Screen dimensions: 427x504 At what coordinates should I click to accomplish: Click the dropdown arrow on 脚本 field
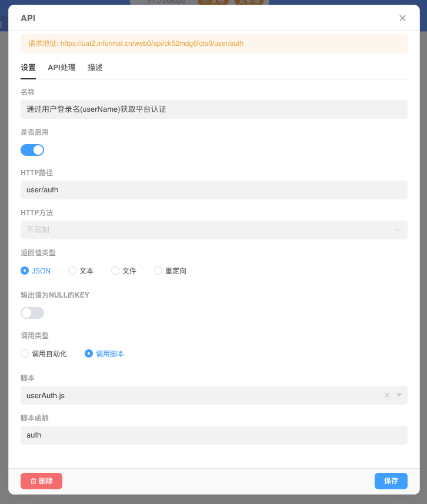[398, 395]
